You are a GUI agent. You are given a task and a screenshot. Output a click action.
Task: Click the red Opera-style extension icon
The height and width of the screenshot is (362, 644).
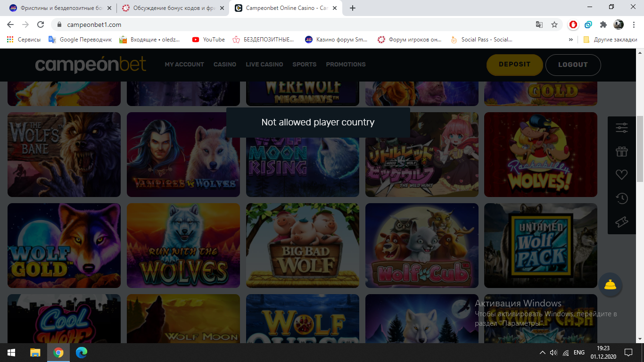(573, 25)
